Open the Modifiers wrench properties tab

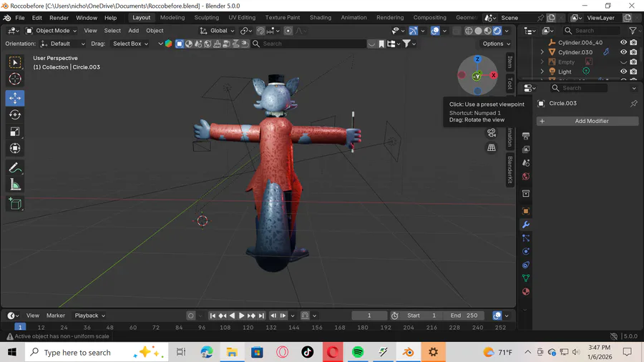coord(526,225)
